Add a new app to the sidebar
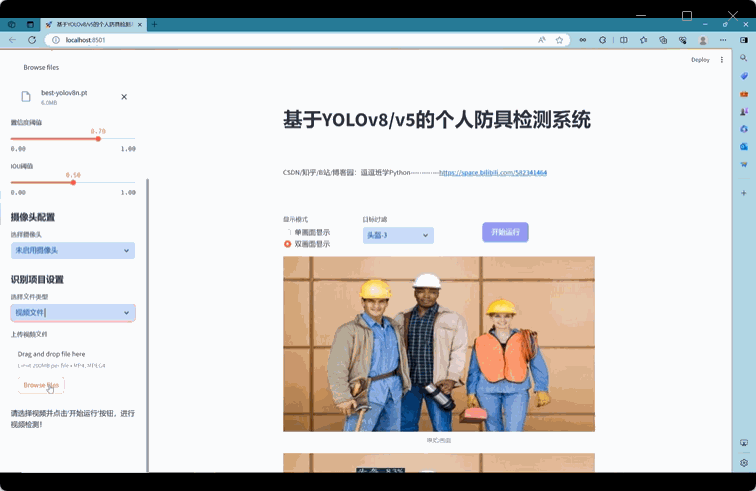756x491 pixels. [744, 193]
